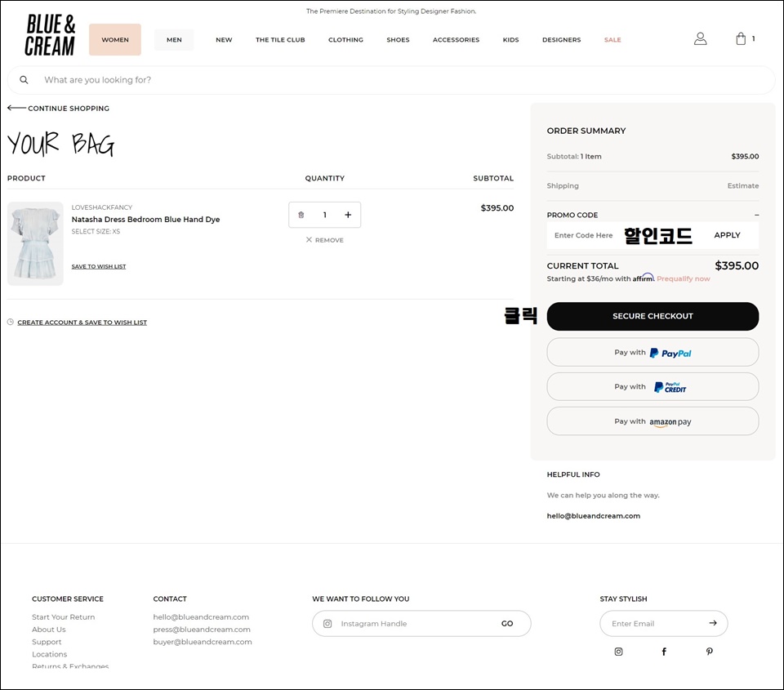Click the clock icon beside Create Account
The image size is (784, 690).
pos(11,322)
